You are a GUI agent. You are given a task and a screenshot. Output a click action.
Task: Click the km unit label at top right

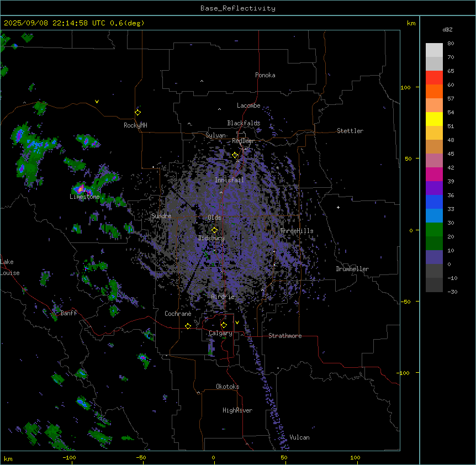(411, 23)
